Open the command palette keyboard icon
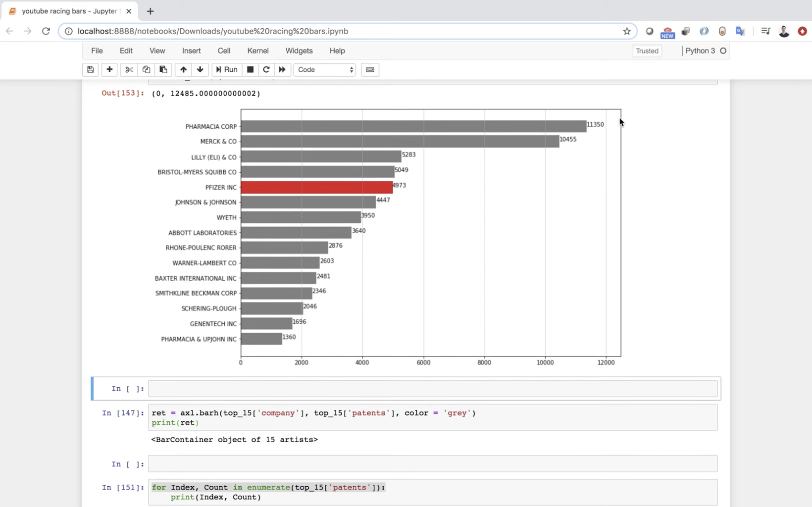This screenshot has height=507, width=812. [x=370, y=70]
